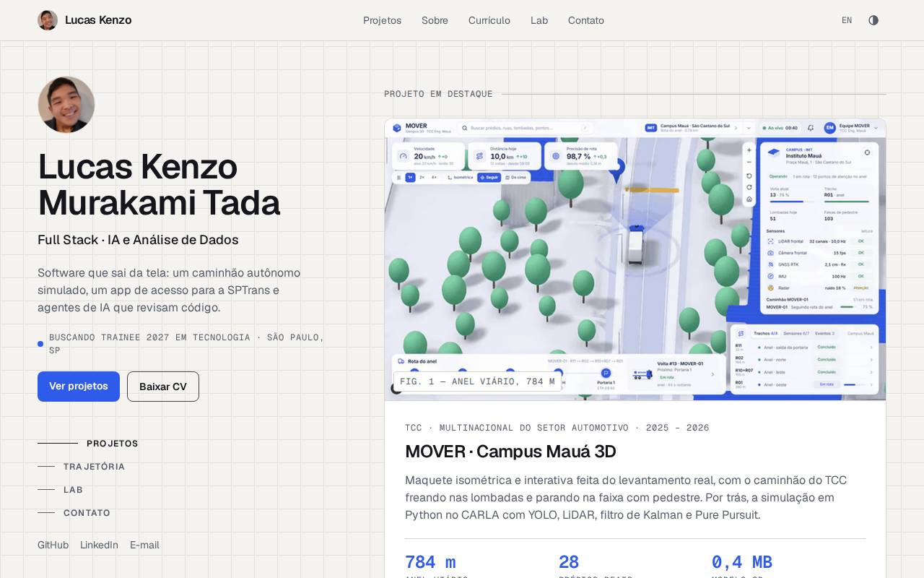Click the zoom out minus icon on map

[749, 162]
